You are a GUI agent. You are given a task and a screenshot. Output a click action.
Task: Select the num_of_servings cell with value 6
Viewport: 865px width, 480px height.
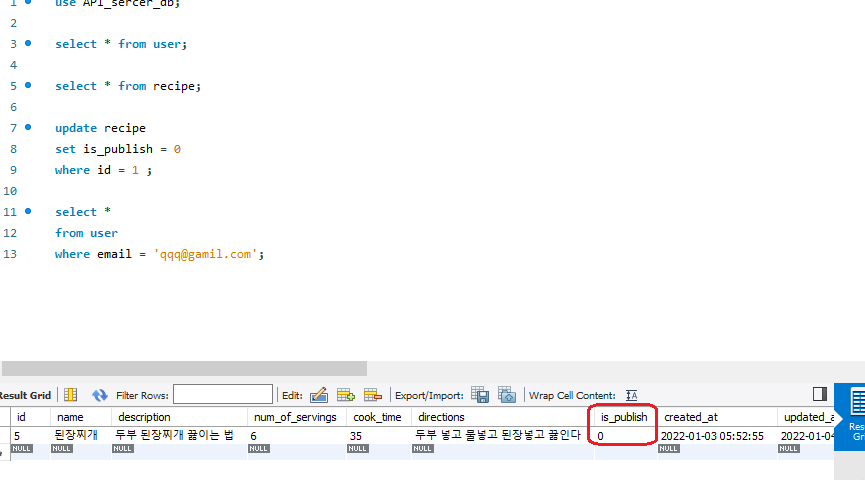click(x=297, y=435)
